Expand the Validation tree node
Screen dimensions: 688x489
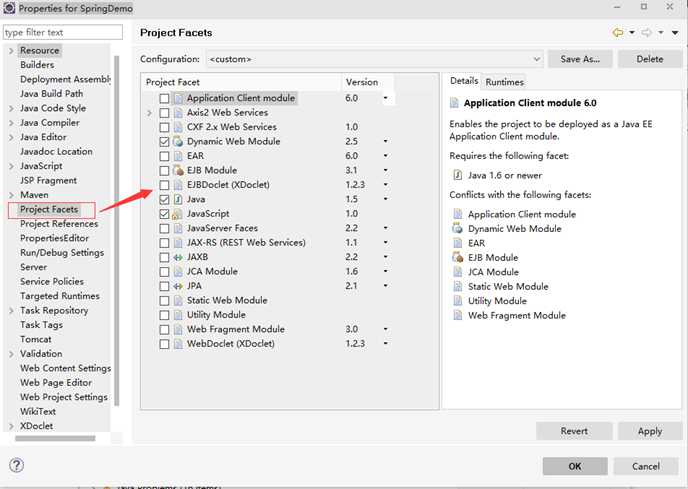coord(11,354)
